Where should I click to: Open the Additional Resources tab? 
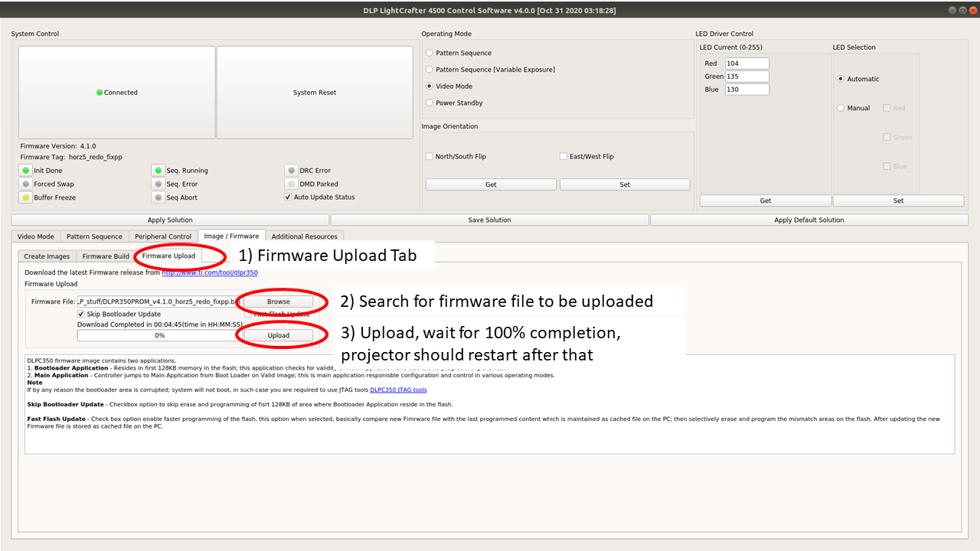pos(305,236)
